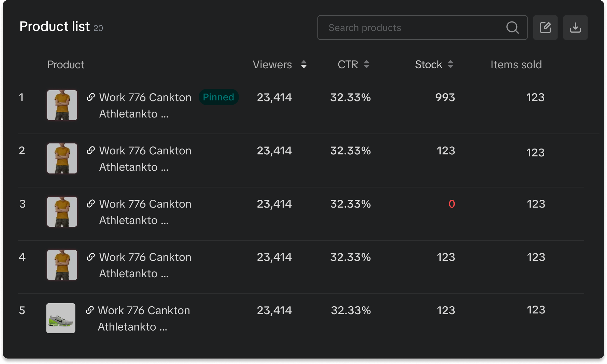
Task: Click the edit product list icon
Action: (x=545, y=28)
